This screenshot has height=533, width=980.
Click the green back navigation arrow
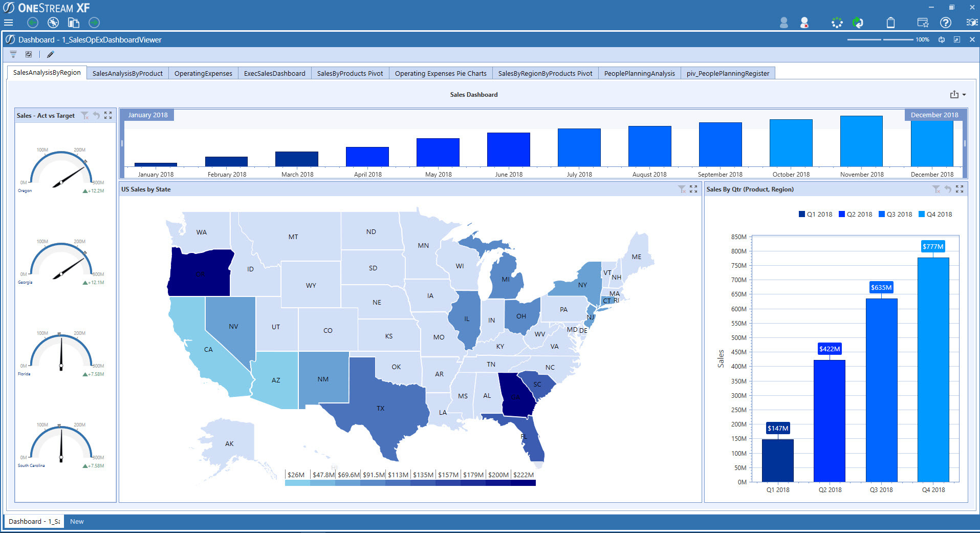click(x=33, y=23)
